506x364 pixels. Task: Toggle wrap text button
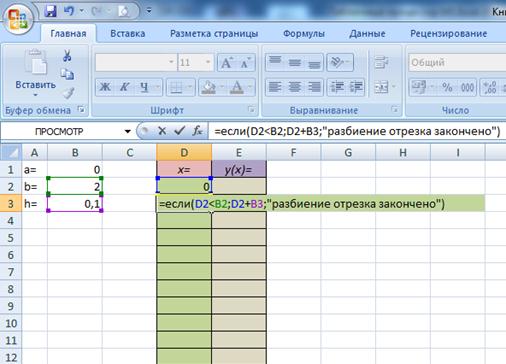381,62
